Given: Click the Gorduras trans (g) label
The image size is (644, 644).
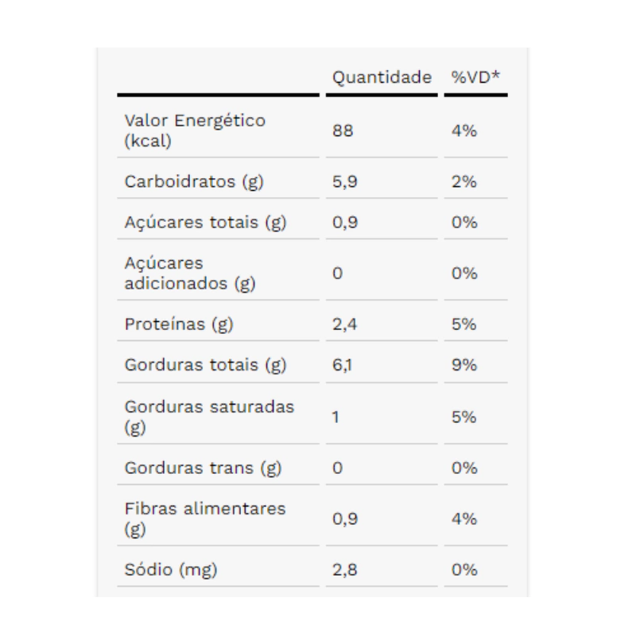Looking at the screenshot, I should [203, 467].
